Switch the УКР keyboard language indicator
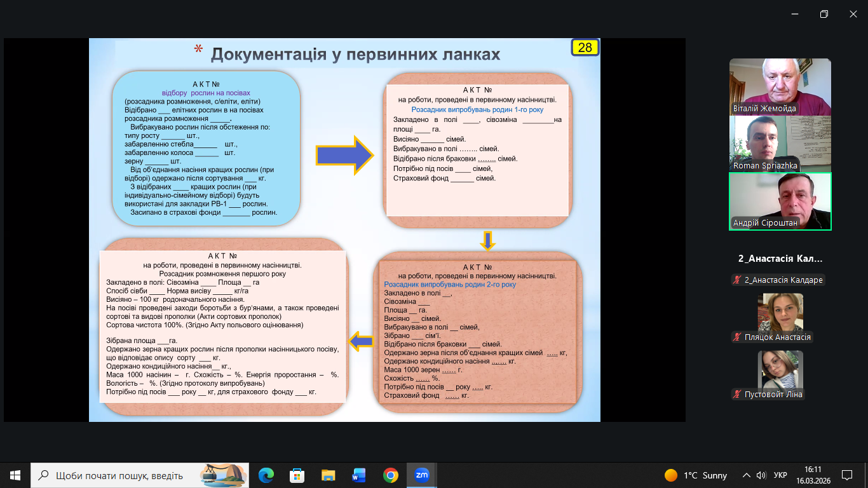868x488 pixels. click(x=780, y=475)
